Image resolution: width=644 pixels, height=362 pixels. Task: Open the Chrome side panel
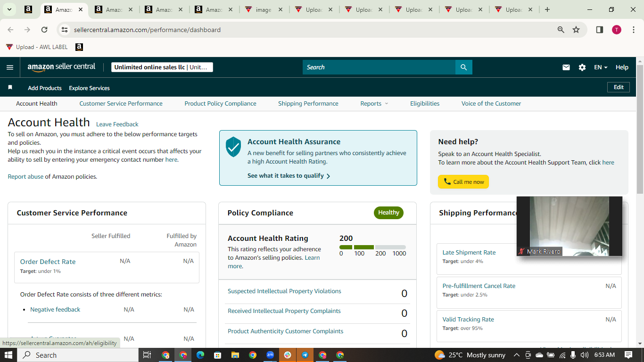coord(600,30)
